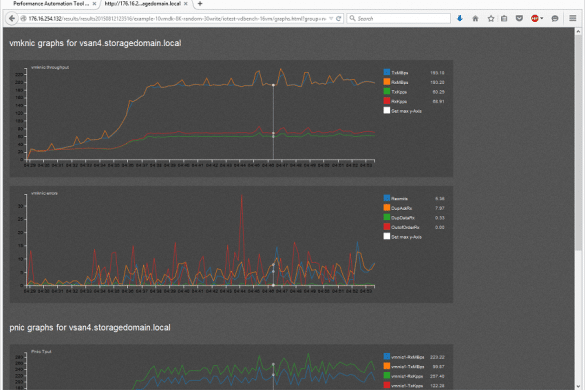Click the Adblock Plus red icon

click(x=535, y=18)
